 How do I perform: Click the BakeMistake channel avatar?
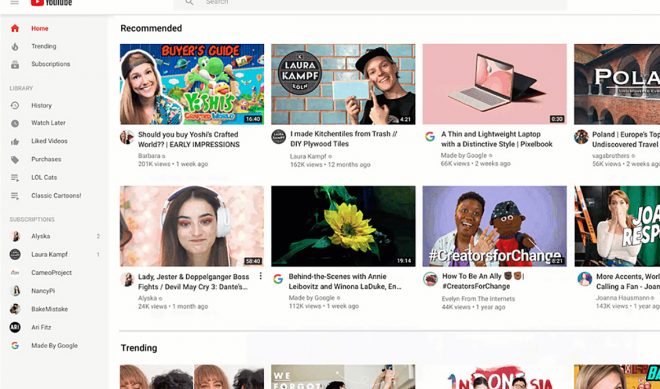pos(15,309)
